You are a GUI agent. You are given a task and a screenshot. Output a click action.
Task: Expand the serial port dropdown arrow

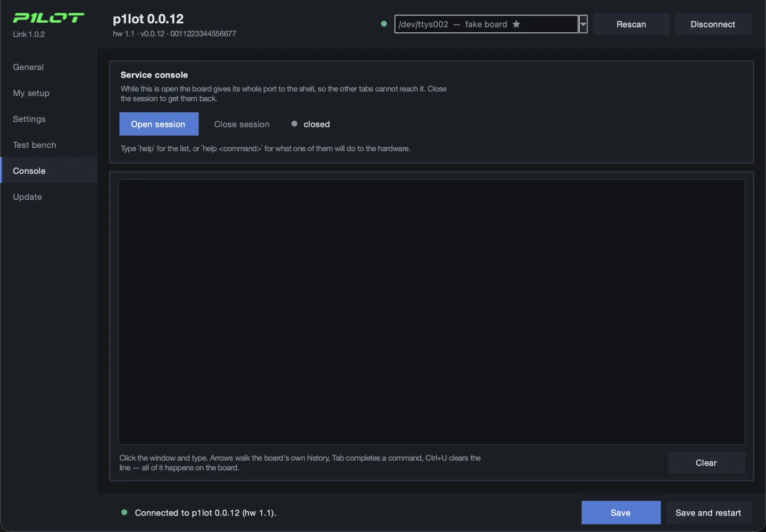pos(583,24)
